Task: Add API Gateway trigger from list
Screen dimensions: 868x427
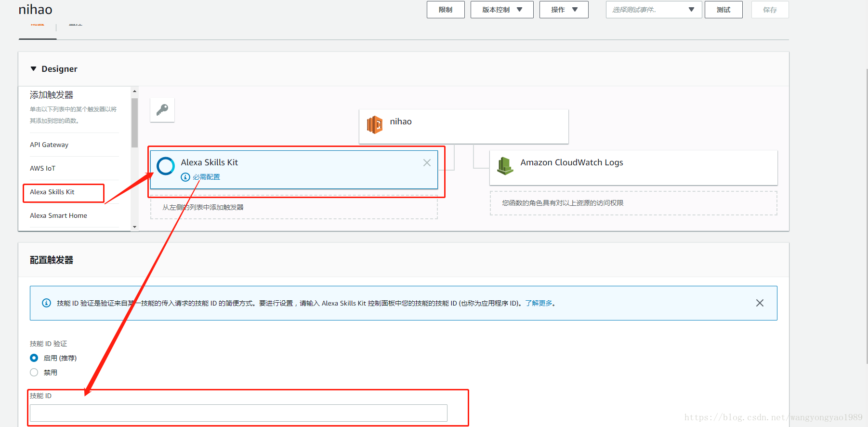Action: [x=49, y=145]
